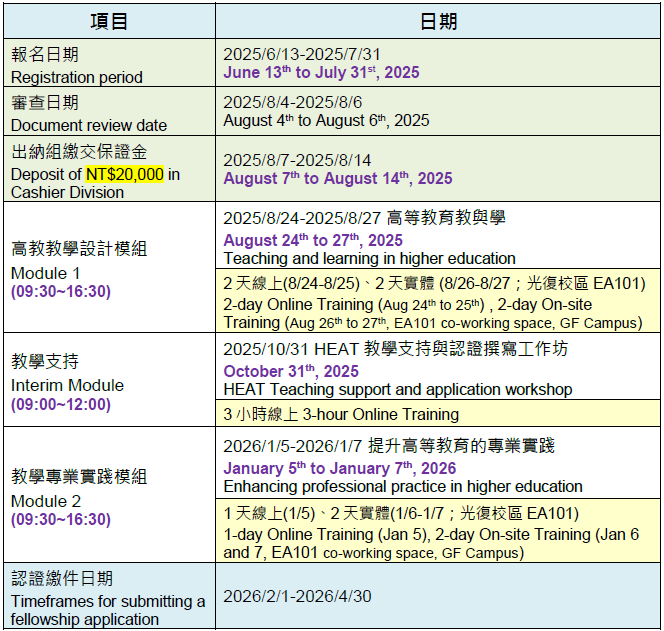This screenshot has width=664, height=631.
Task: Select the Document review date label
Action: 89,125
